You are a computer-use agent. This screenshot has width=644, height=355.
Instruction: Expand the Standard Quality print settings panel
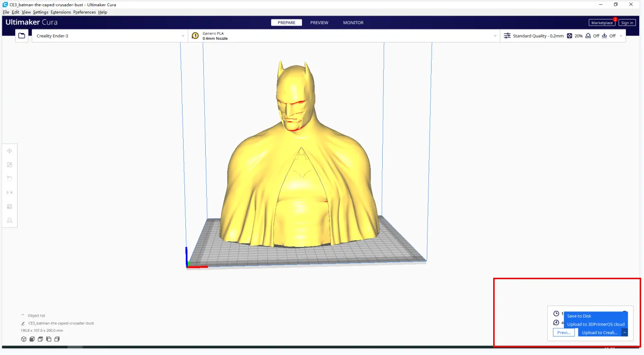563,36
